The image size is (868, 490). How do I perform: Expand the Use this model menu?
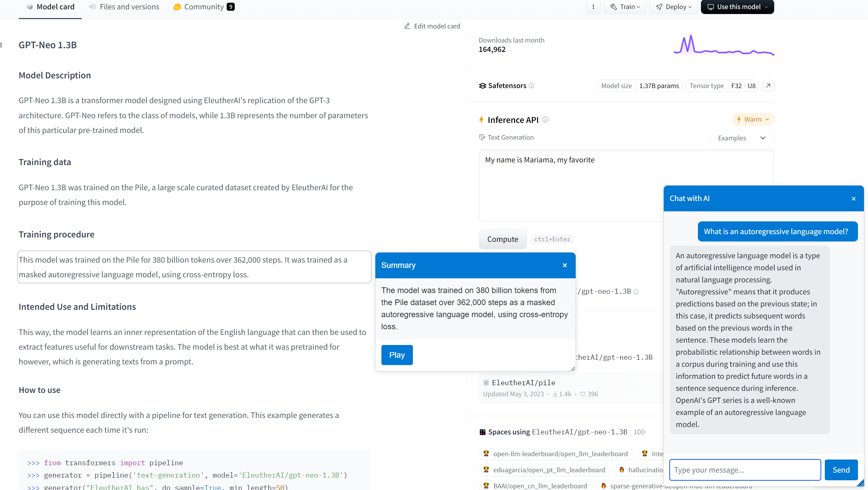click(737, 7)
